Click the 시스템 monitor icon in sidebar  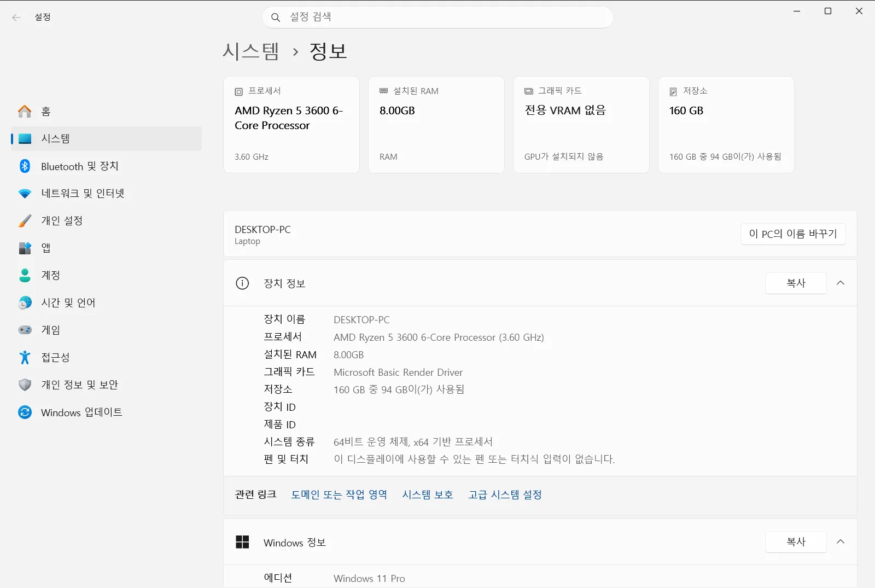(x=25, y=139)
